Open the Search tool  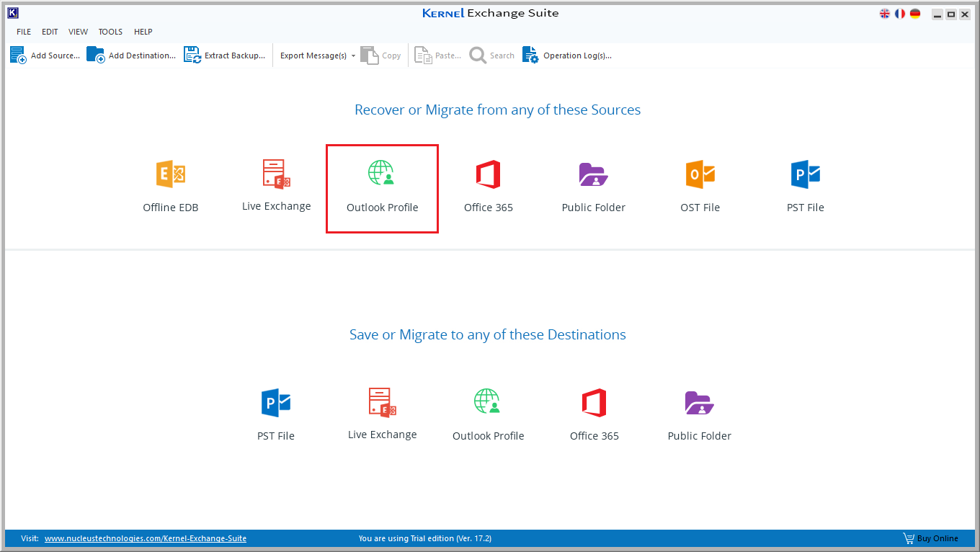492,55
